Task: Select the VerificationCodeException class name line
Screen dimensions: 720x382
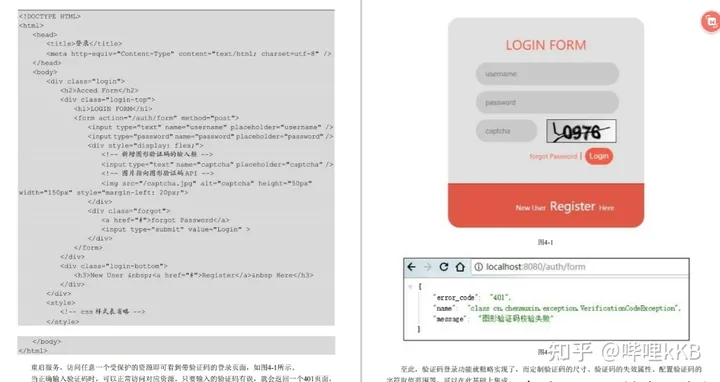Action: pos(557,308)
